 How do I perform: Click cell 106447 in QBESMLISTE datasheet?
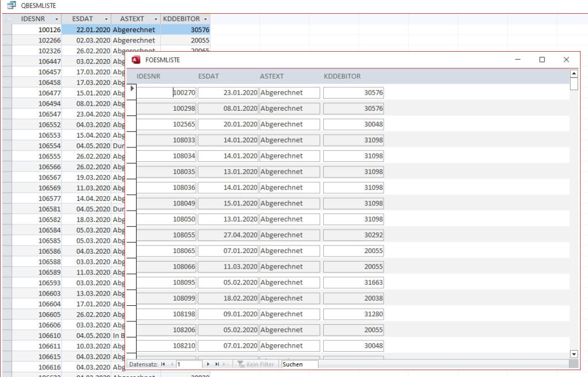click(37, 61)
